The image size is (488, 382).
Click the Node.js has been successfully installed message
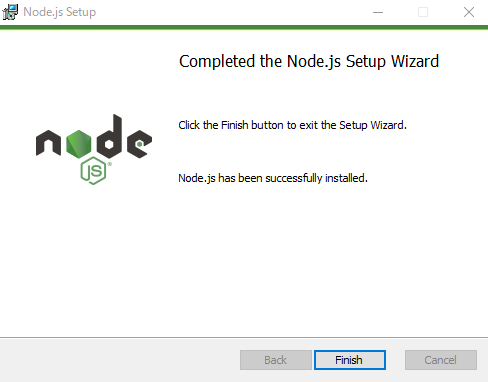point(273,178)
